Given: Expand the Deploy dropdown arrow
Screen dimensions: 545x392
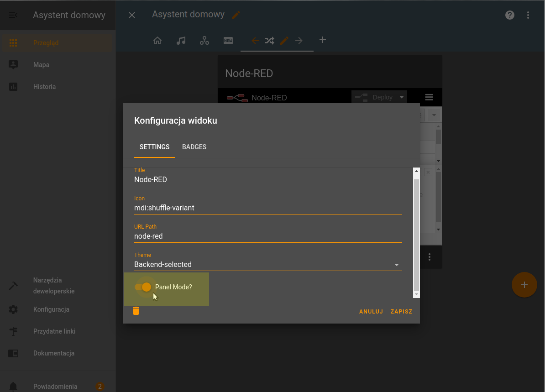Looking at the screenshot, I should point(402,97).
